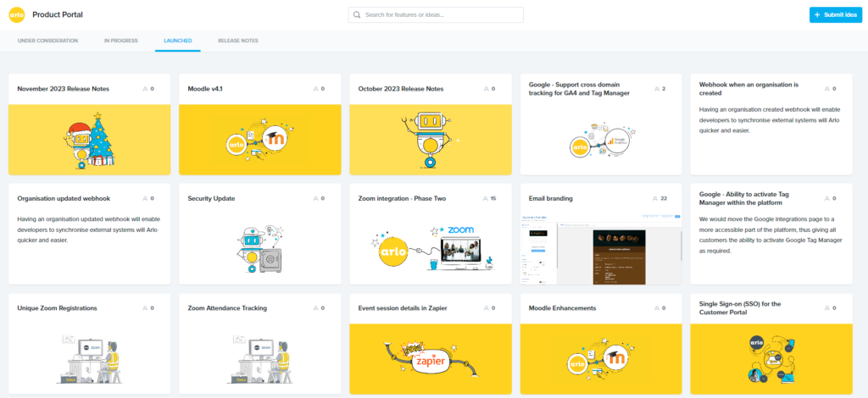The width and height of the screenshot is (868, 398).
Task: Click the vote icon on October 2023 Release Notes
Action: (487, 88)
